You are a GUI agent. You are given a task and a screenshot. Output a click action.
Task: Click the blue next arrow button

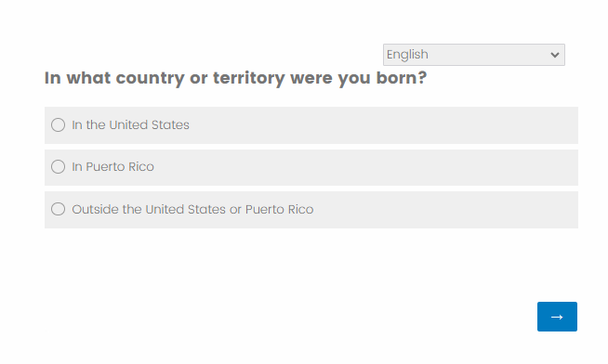point(557,317)
